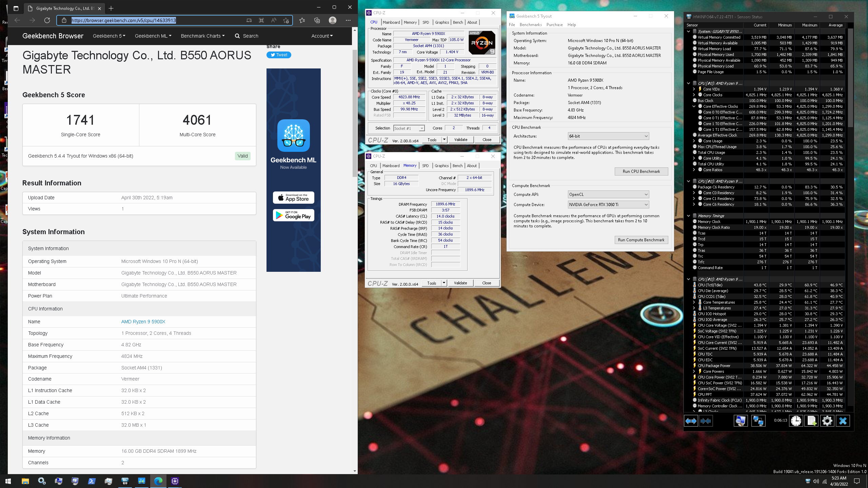Click the HWiNFO collapse-columns arrows icon

706,421
